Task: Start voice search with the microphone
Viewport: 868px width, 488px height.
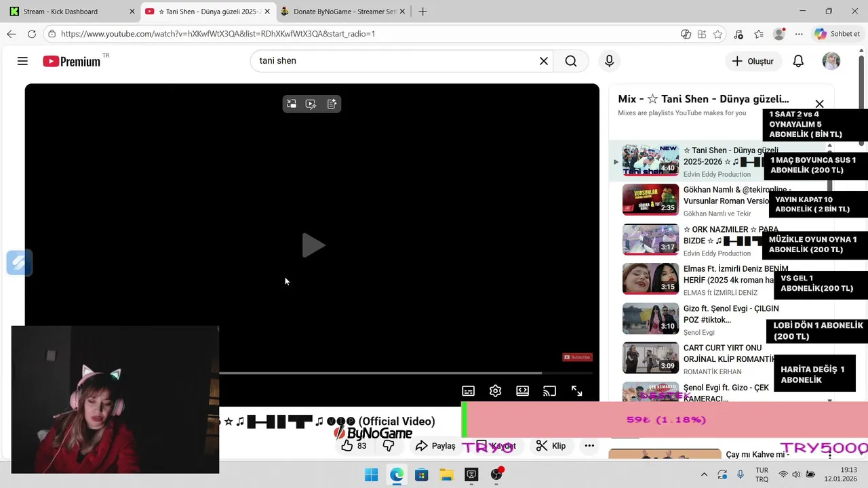Action: pos(609,61)
